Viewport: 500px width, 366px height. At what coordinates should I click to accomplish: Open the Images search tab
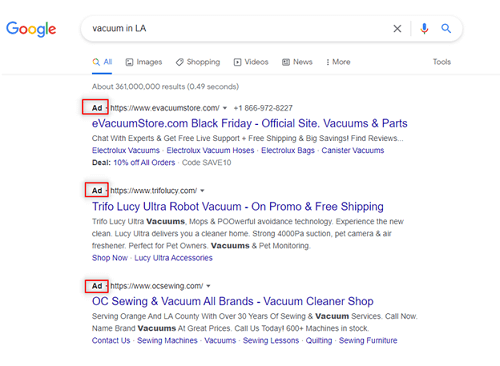[x=144, y=62]
